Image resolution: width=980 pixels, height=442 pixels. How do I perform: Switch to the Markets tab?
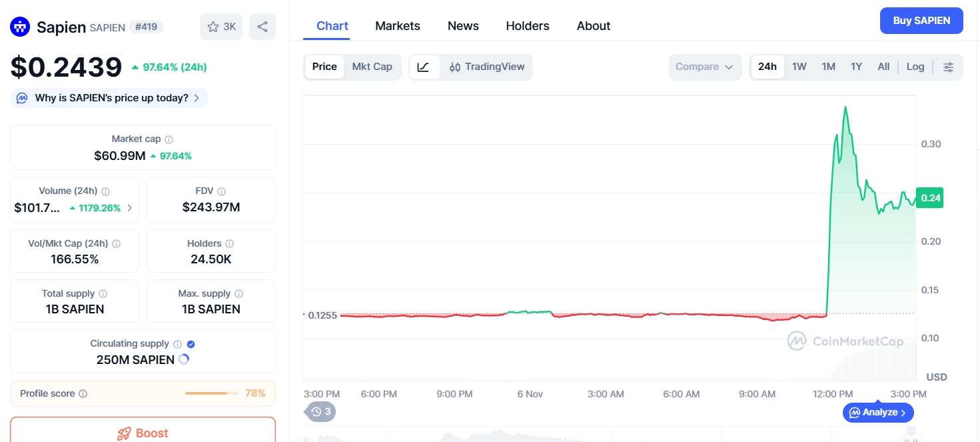point(397,26)
